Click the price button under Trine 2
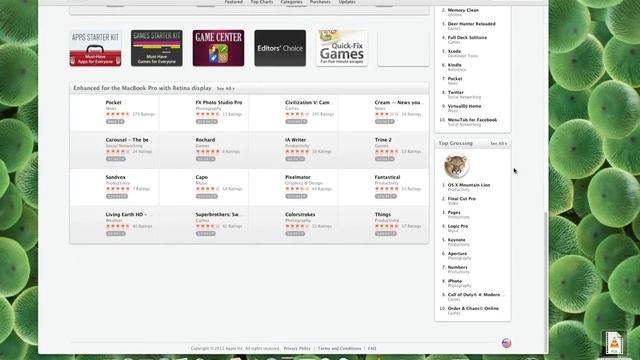This screenshot has width=640, height=360. 385,159
